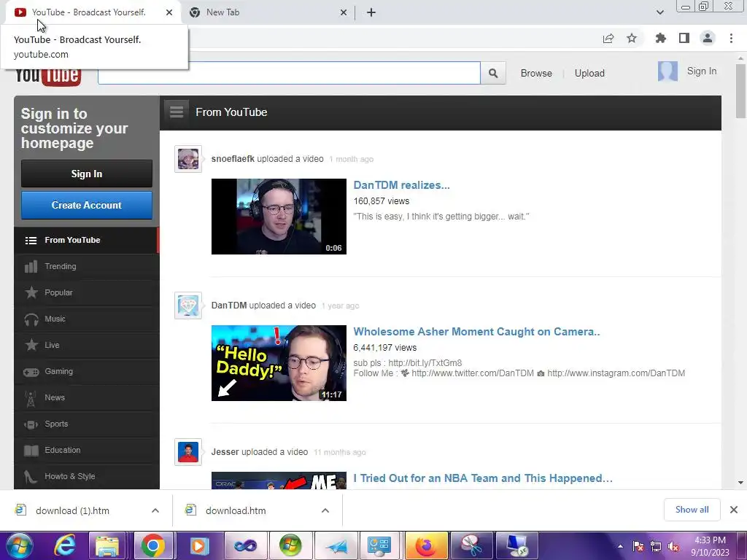
Task: Open Windows Explorer folder from taskbar
Action: [107, 545]
